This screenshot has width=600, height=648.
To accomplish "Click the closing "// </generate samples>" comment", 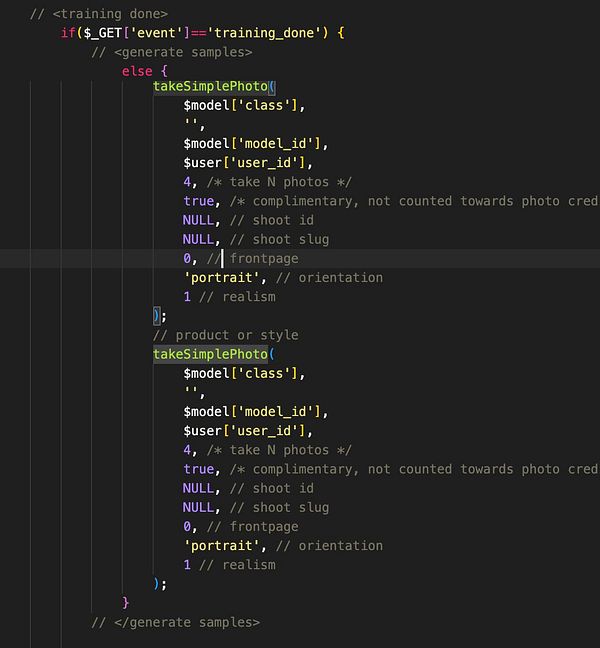I will pos(176,622).
